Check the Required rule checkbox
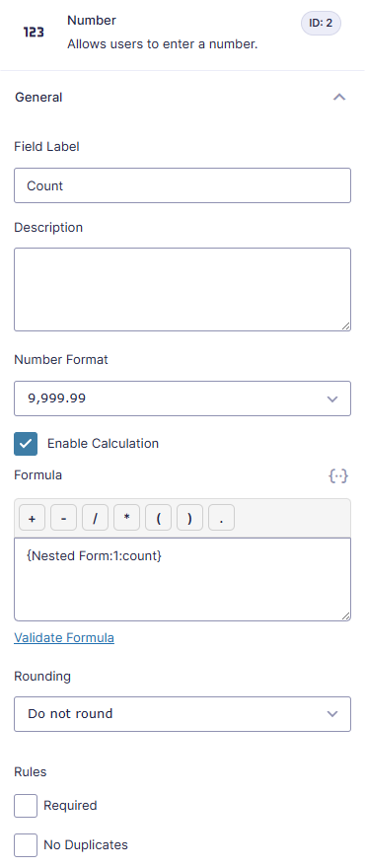 (26, 806)
